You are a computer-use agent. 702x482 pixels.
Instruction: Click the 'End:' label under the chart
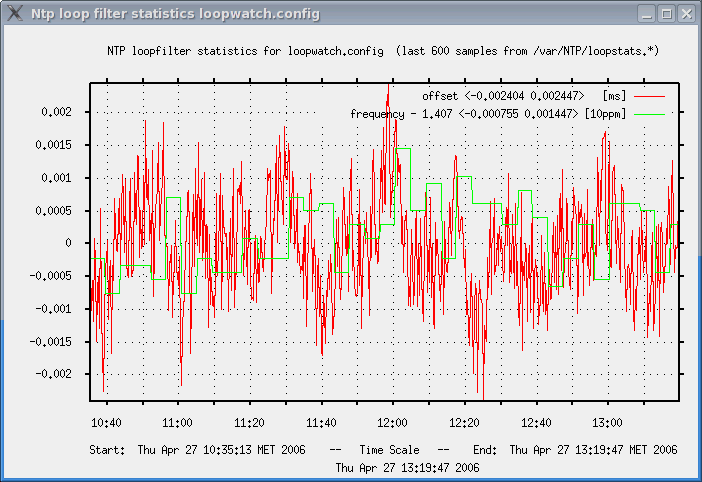pos(485,450)
